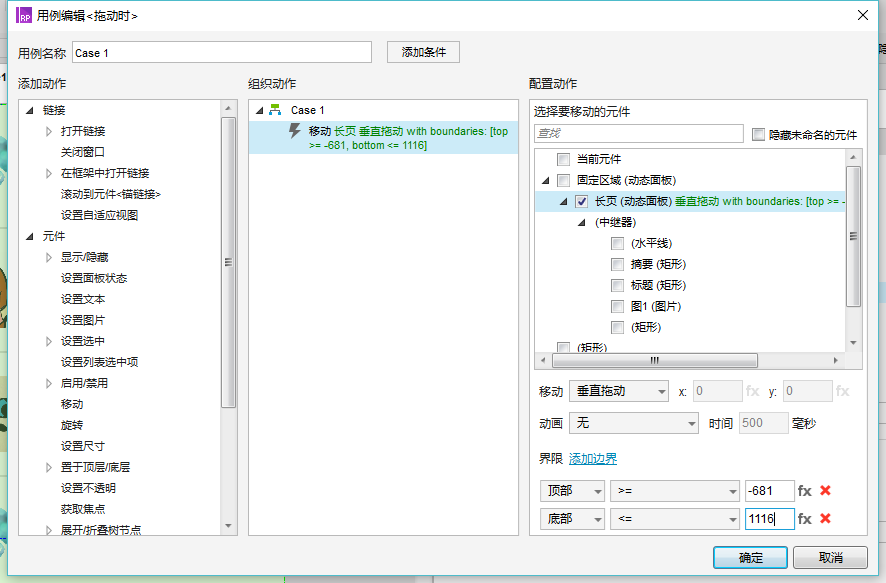Open the 底部 boundary side dropdown
Image resolution: width=886 pixels, height=583 pixels.
(x=572, y=519)
